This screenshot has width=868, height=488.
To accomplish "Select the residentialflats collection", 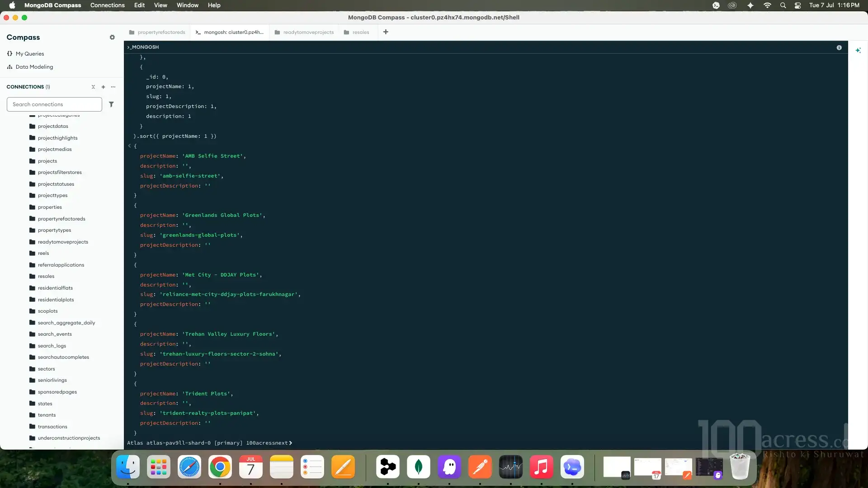I will coord(55,288).
